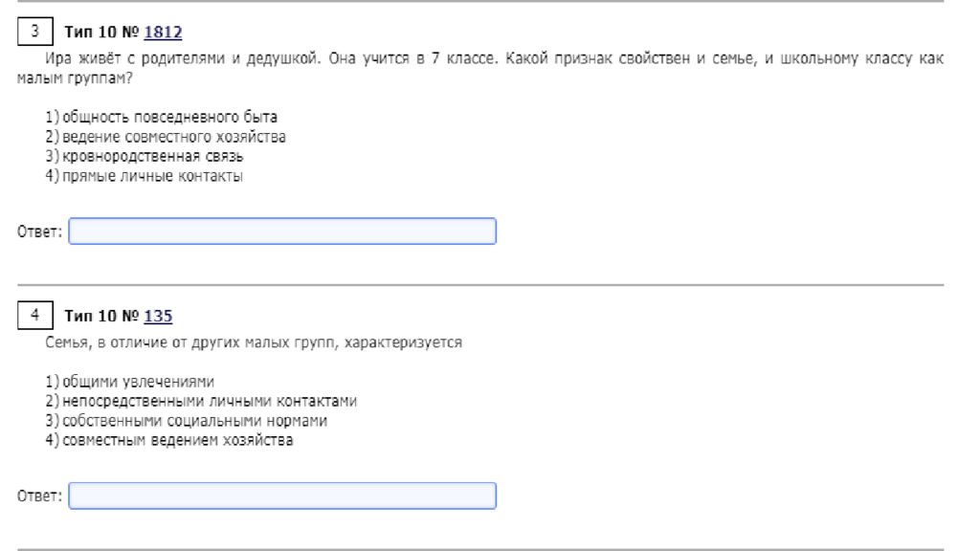Open task link number 1812
The width and height of the screenshot is (980, 551).
tap(163, 32)
